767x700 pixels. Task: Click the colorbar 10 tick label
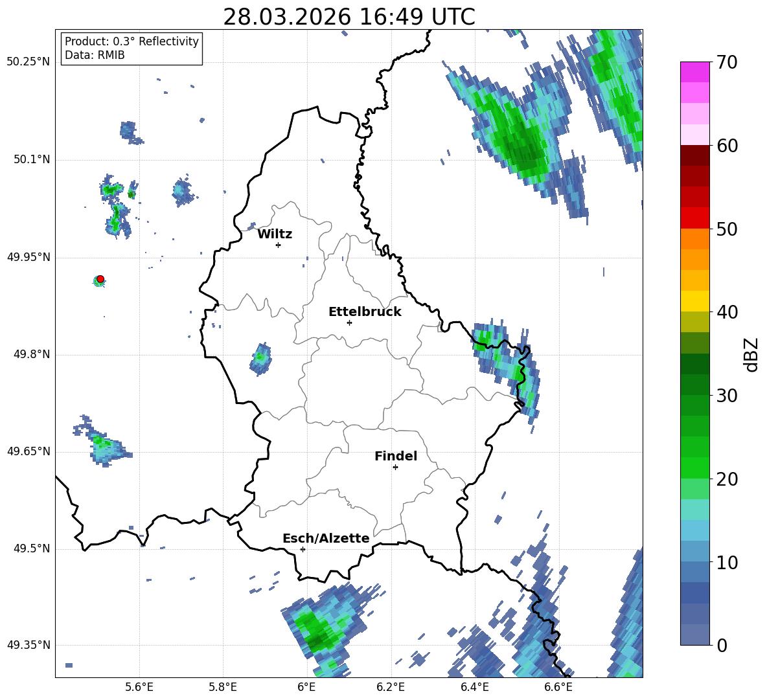pos(727,563)
